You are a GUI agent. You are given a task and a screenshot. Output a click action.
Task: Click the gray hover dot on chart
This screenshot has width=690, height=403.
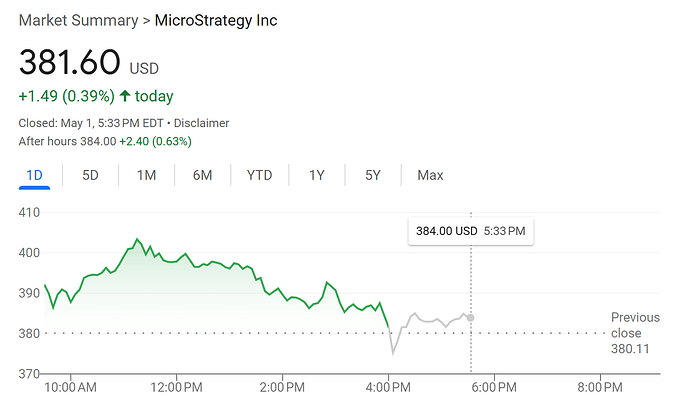[471, 318]
